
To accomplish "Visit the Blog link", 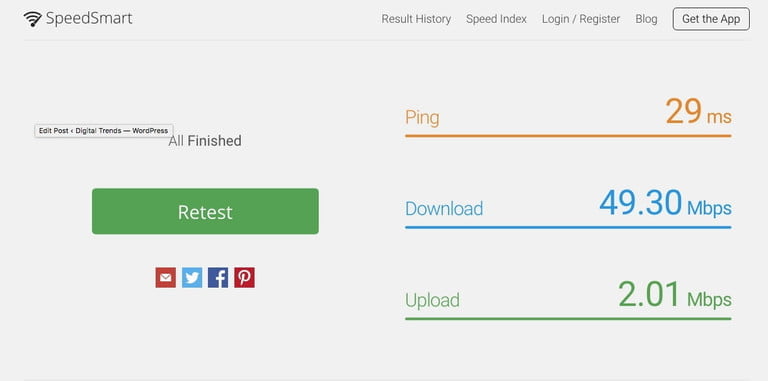I will [646, 19].
